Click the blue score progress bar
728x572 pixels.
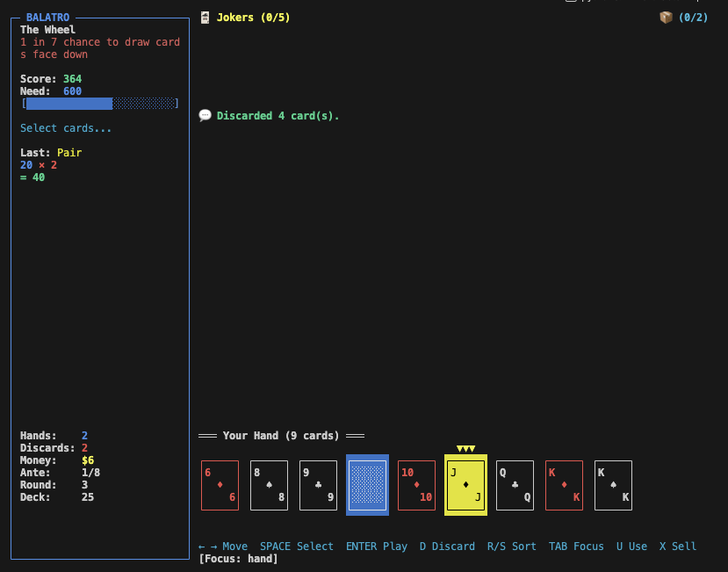[x=70, y=103]
